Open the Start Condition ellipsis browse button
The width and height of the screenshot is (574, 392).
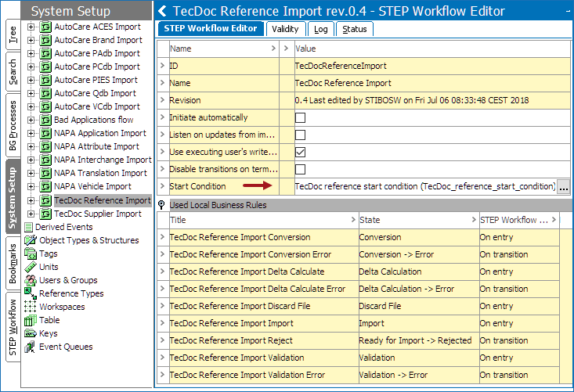(563, 187)
